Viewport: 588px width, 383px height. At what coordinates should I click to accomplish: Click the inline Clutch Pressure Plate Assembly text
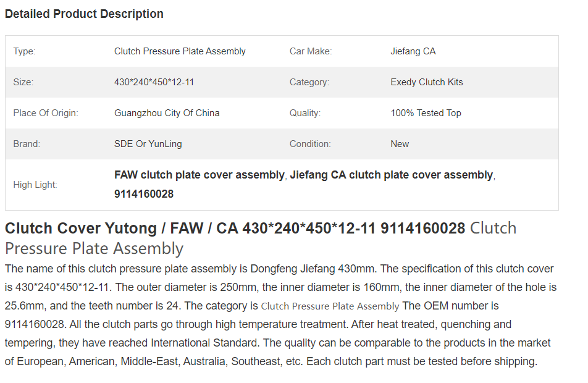330,306
